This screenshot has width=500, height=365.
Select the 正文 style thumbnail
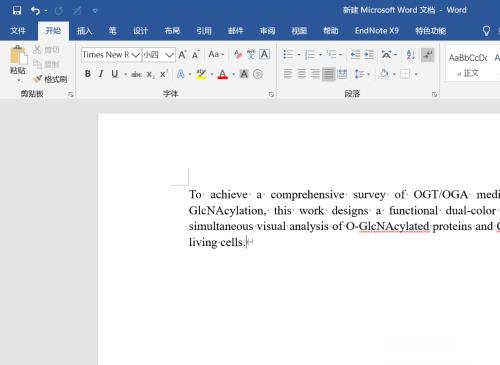click(x=468, y=65)
